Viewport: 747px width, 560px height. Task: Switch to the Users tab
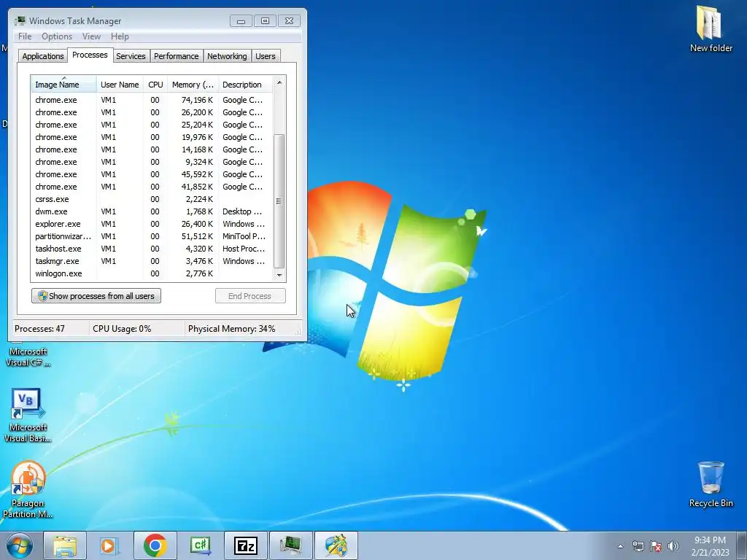[266, 55]
